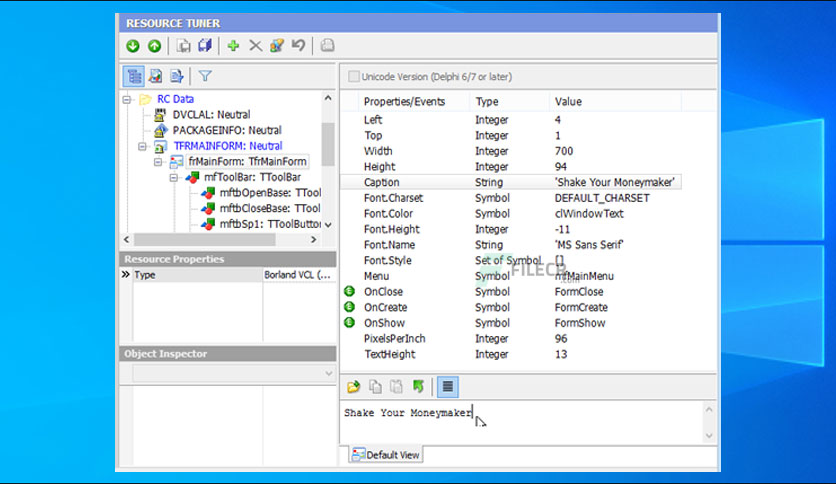Add a resource with the green plus
Screen dimensions: 836x484
coord(233,46)
